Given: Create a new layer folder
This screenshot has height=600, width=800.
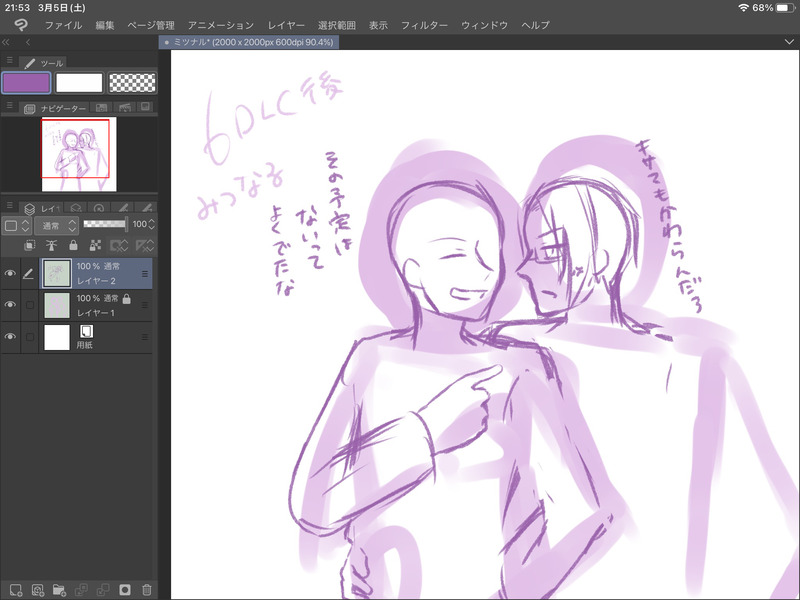Looking at the screenshot, I should 59,590.
